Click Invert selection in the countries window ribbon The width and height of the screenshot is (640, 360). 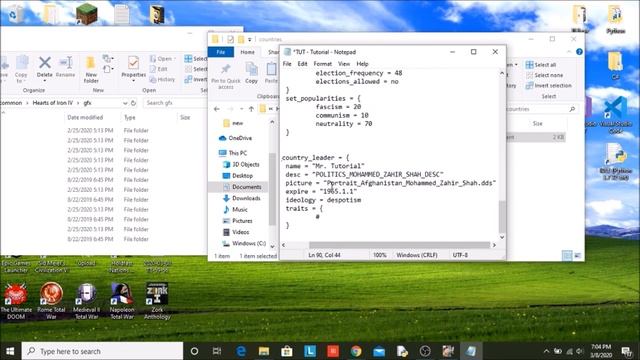(x=549, y=86)
